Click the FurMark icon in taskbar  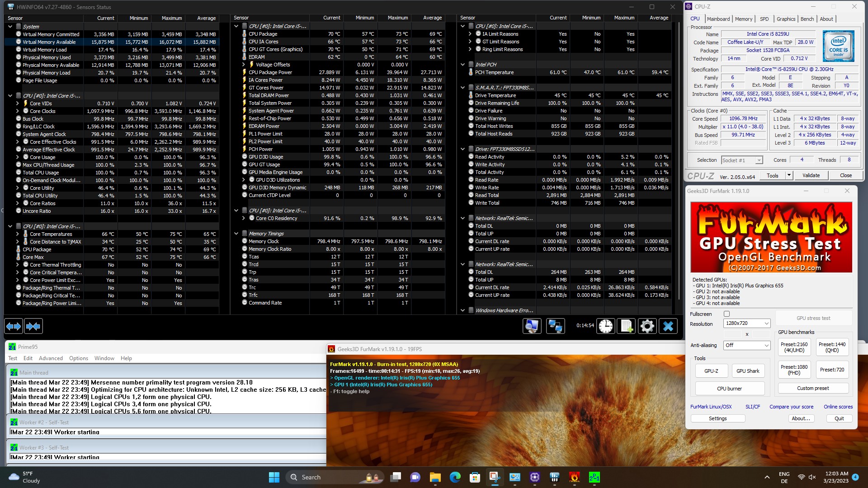click(574, 477)
